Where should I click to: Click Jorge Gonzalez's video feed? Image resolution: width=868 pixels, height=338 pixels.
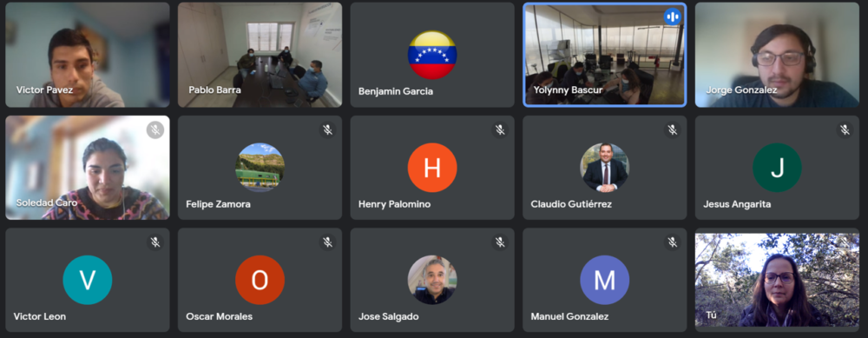coord(777,55)
